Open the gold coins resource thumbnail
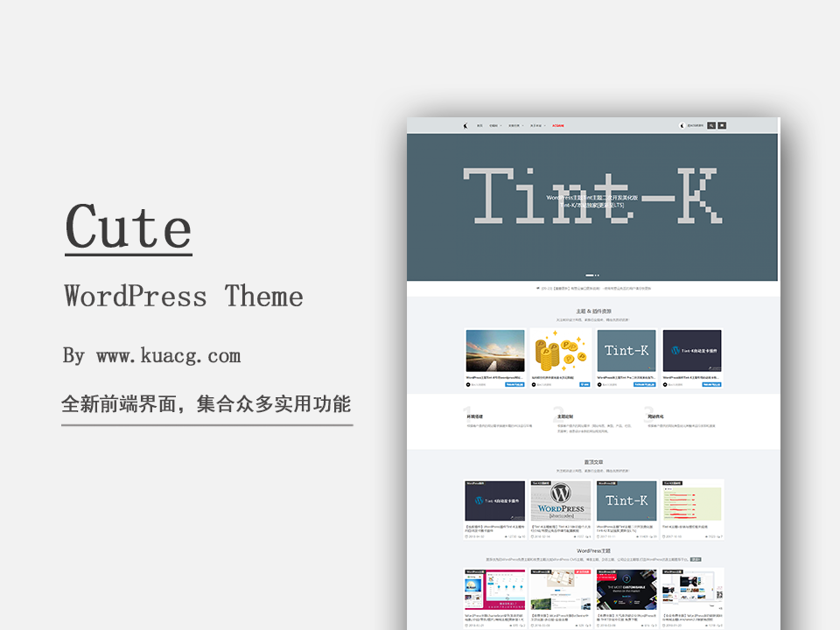 (560, 350)
